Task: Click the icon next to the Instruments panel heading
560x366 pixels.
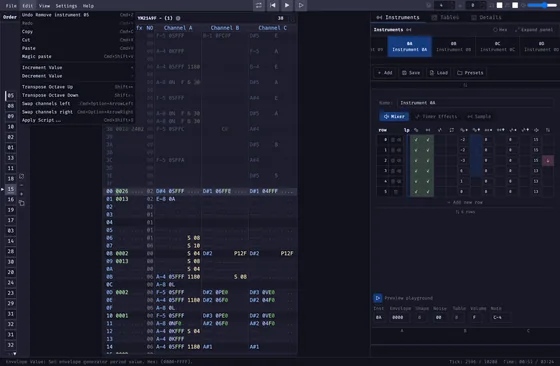Action: pos(409,30)
